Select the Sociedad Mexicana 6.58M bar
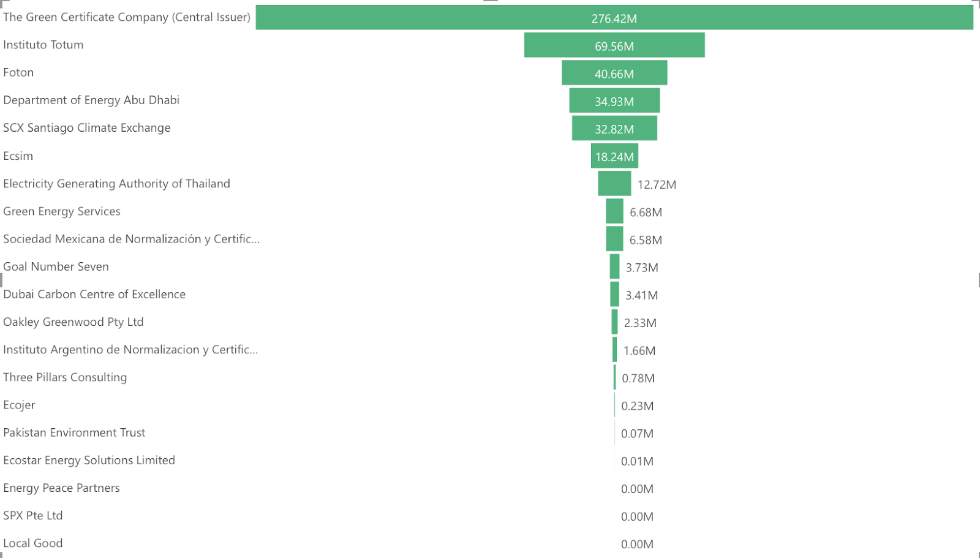Viewport: 980px width, 558px height. 614,239
